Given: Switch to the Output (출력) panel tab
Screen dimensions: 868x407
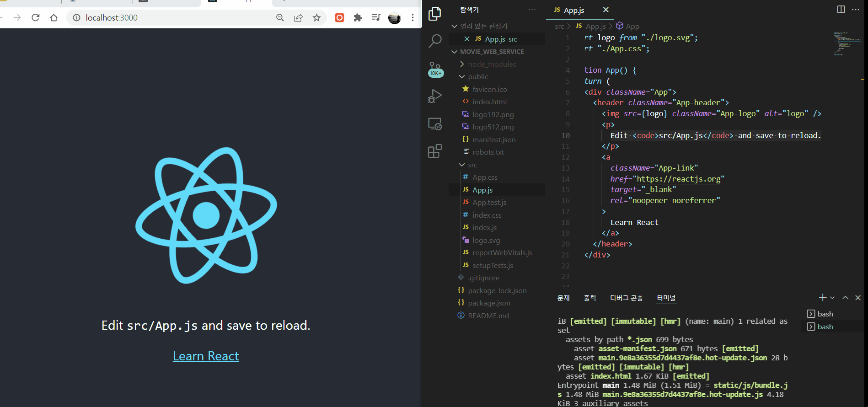Looking at the screenshot, I should tap(589, 298).
